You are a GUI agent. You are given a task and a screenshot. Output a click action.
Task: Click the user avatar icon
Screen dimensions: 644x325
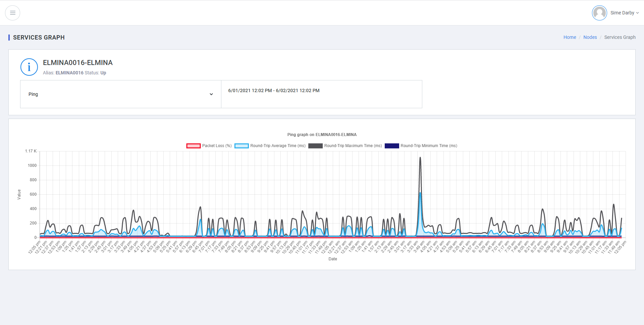click(599, 13)
